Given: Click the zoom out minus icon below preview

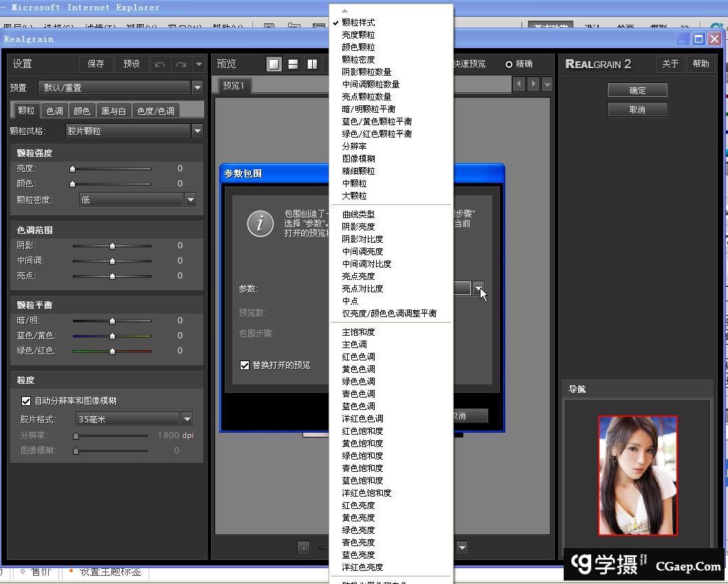Looking at the screenshot, I should pyautogui.click(x=304, y=548).
